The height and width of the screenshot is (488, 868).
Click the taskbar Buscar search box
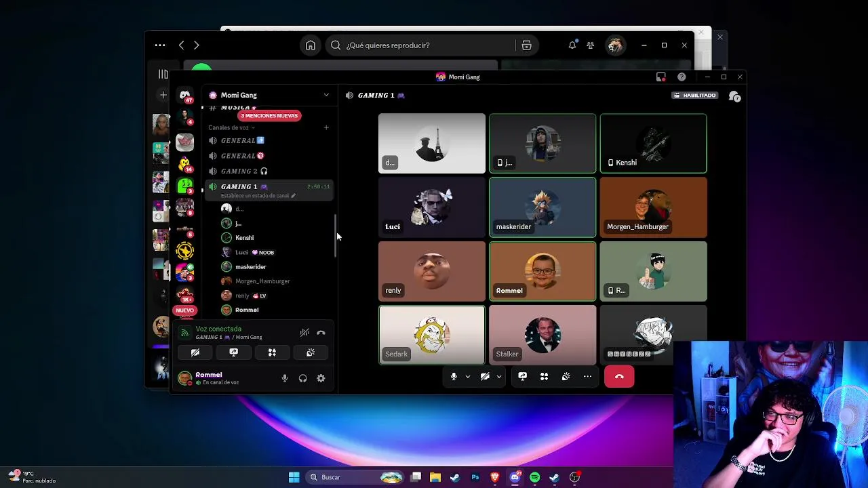[355, 477]
